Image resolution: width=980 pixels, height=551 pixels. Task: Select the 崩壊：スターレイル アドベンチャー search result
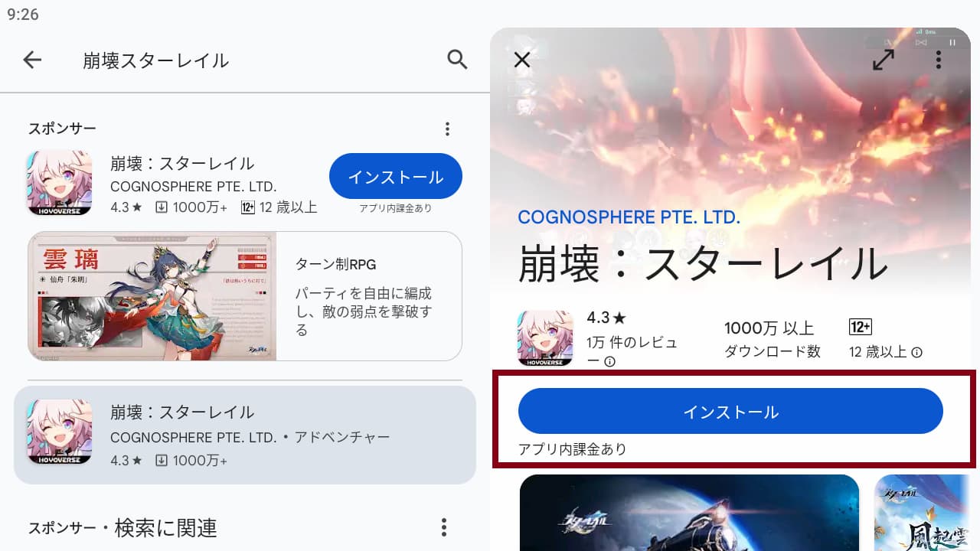(x=245, y=435)
